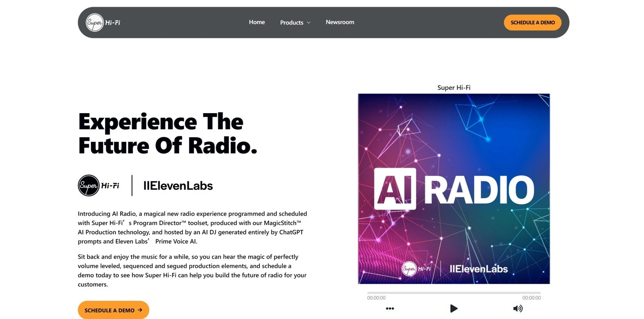Click the Experience The Future Of Radio headline
Screen dimensions: 644x319
(x=168, y=133)
